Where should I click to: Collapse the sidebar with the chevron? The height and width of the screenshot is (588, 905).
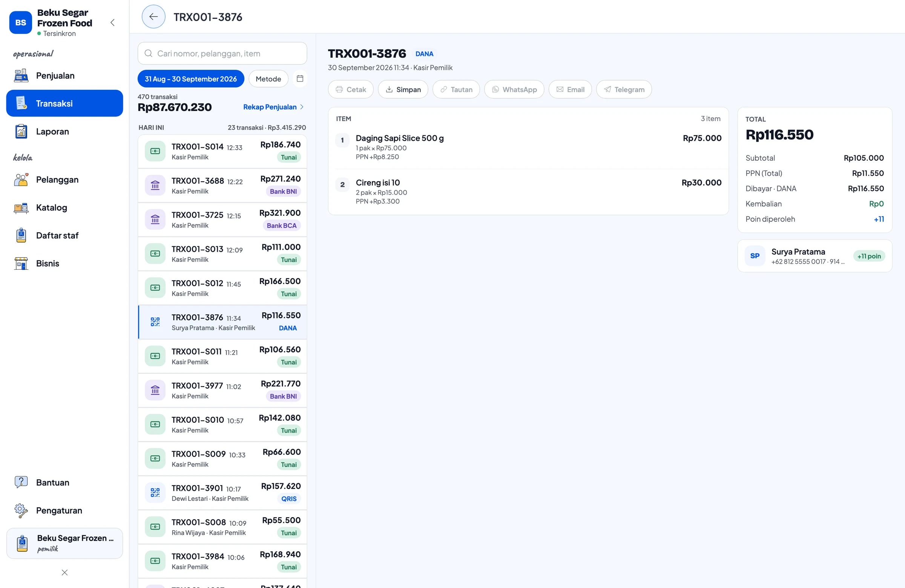[x=112, y=22]
